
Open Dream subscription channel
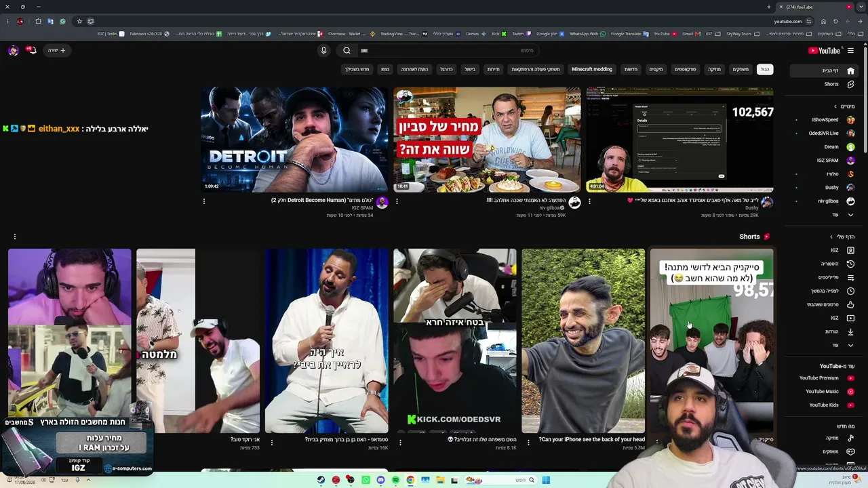click(x=825, y=147)
